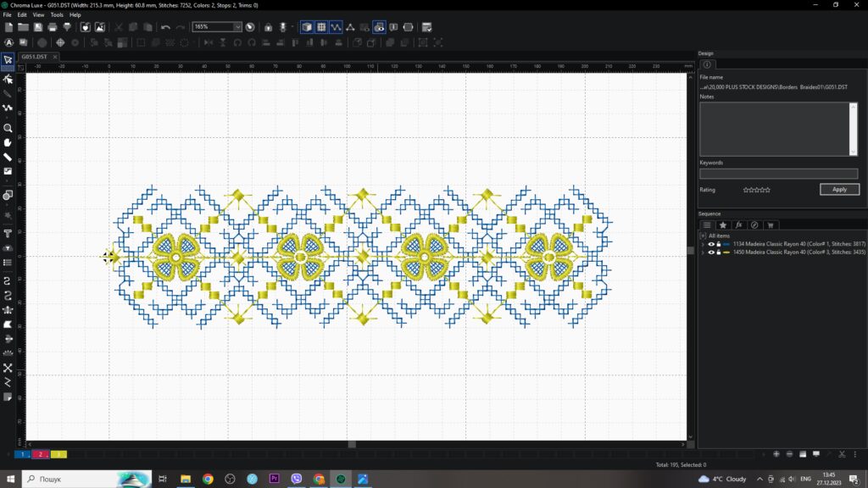Open the Tools menu
This screenshot has width=868, height=488.
click(x=57, y=14)
